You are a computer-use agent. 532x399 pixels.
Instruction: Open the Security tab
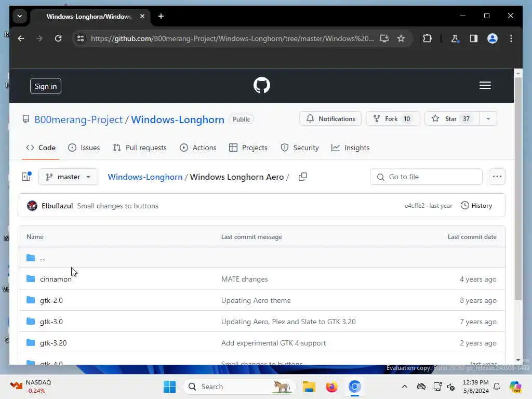300,148
